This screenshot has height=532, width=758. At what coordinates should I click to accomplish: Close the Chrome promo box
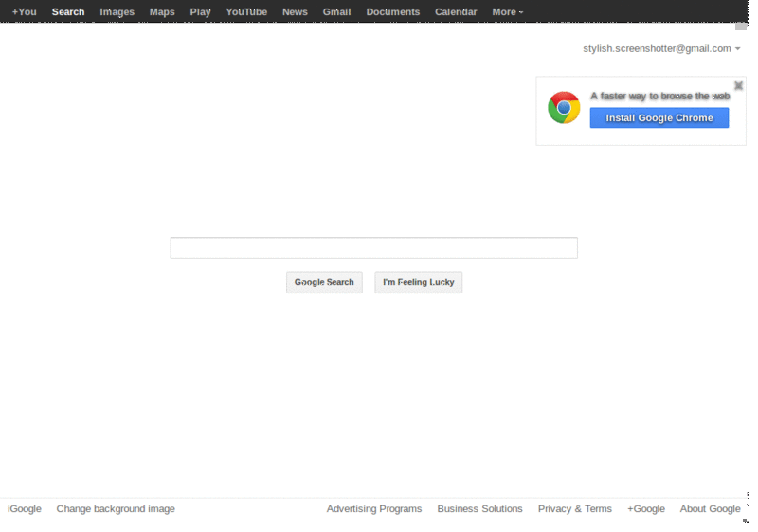coord(738,85)
